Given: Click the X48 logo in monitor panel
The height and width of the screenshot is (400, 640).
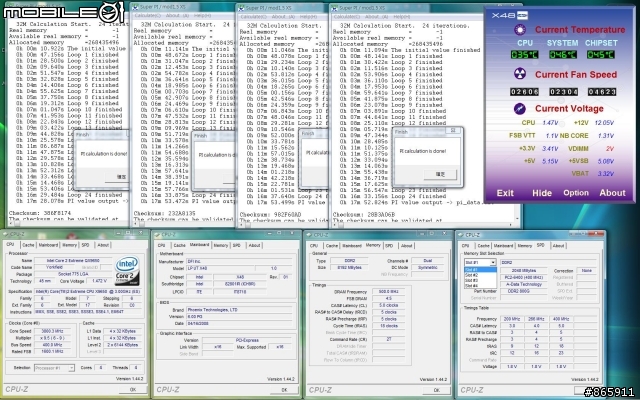Looking at the screenshot, I should (x=510, y=16).
